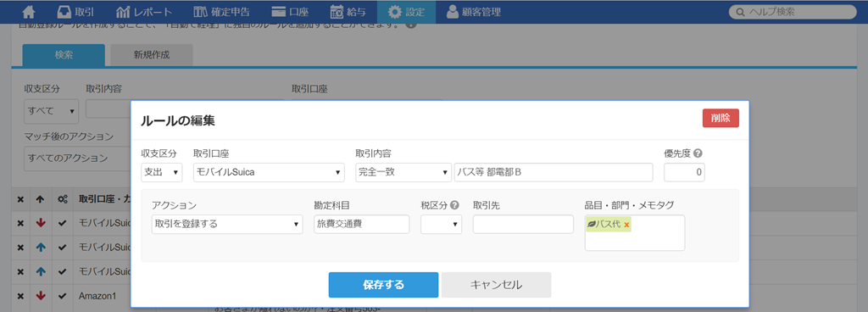Click the help icon beside 優先度
The width and height of the screenshot is (868, 312).
(698, 153)
